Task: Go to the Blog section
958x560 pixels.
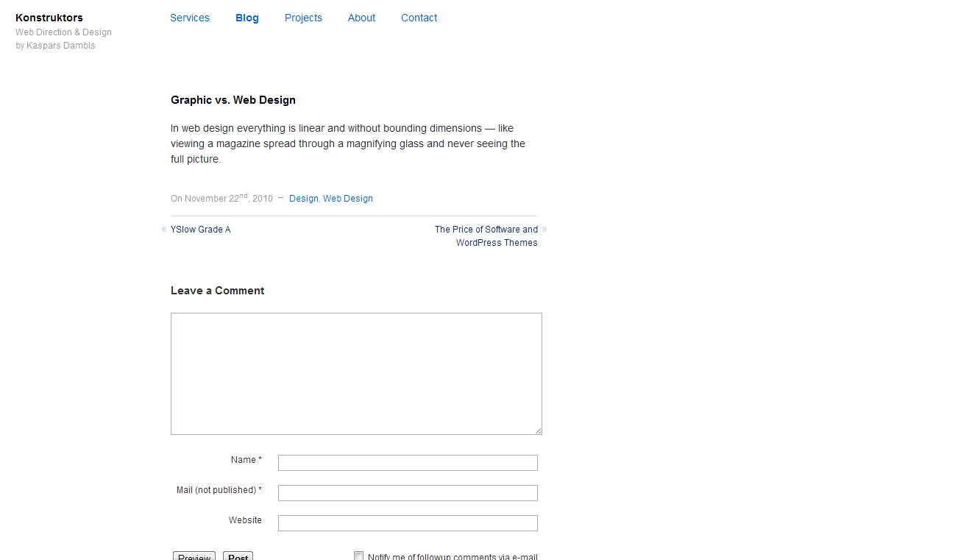Action: pos(247,18)
